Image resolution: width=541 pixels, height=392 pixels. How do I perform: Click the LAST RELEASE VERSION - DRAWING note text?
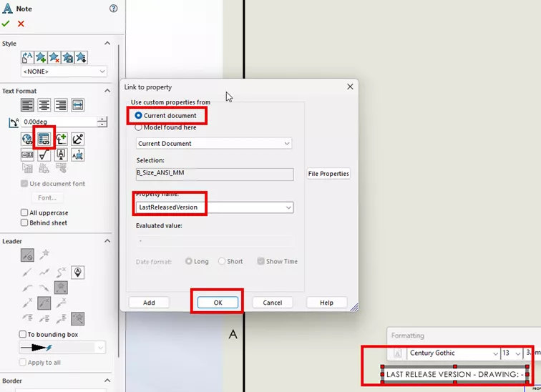pyautogui.click(x=454, y=375)
